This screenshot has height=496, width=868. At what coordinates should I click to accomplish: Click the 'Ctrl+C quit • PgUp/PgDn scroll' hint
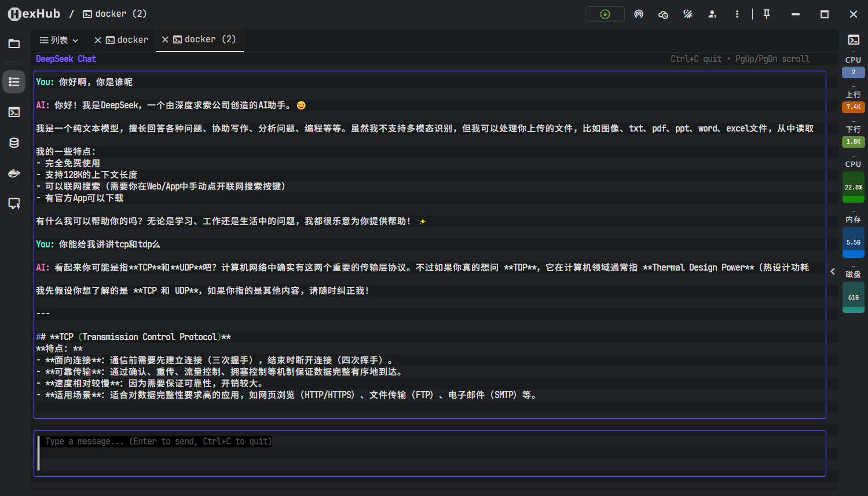pyautogui.click(x=740, y=59)
